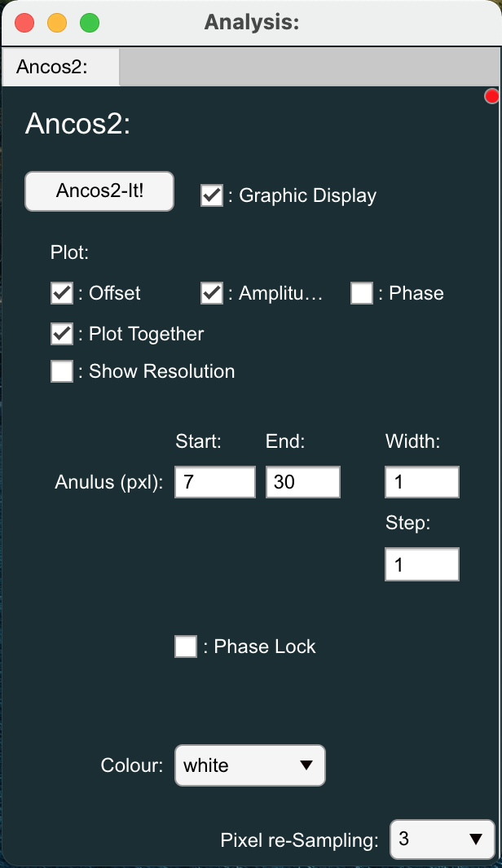Minimize the Analysis window

pyautogui.click(x=57, y=23)
